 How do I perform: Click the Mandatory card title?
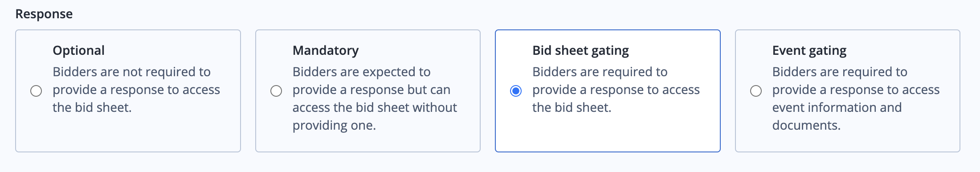click(x=326, y=50)
